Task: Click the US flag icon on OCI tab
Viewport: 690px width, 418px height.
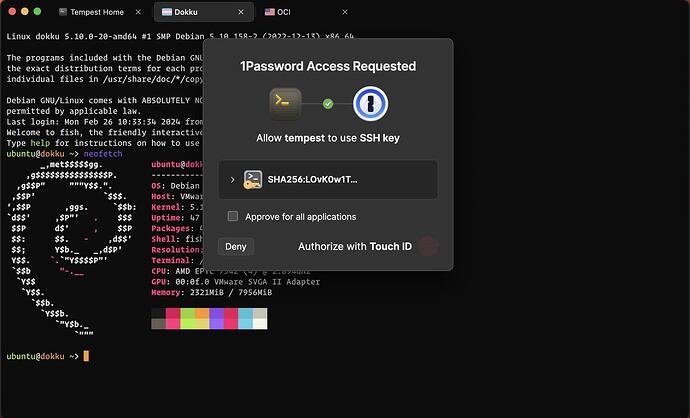Action: point(270,12)
